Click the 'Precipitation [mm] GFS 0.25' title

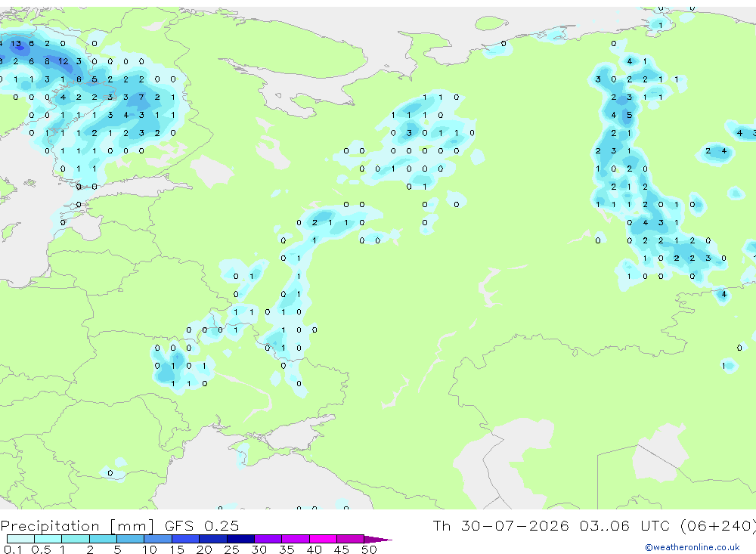coord(119,525)
